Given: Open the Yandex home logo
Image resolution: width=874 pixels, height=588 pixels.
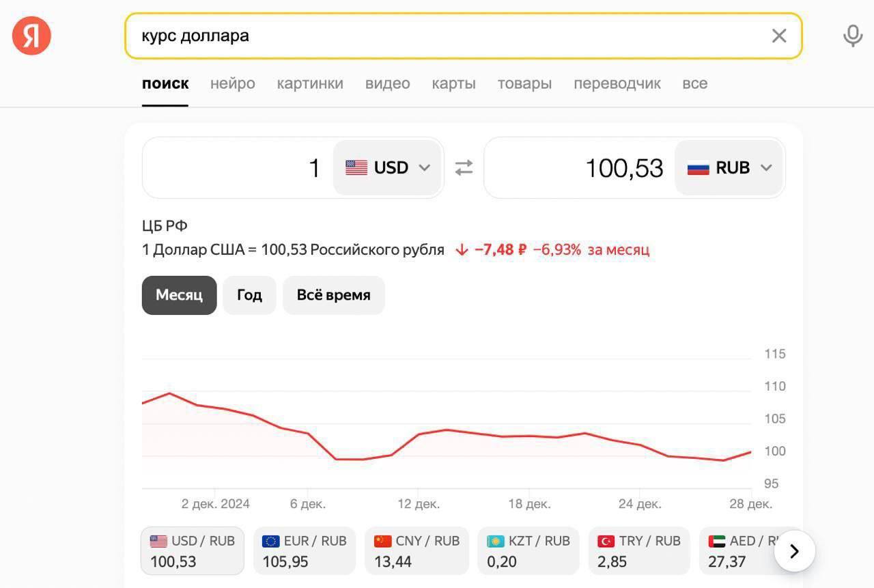Looking at the screenshot, I should tap(31, 36).
